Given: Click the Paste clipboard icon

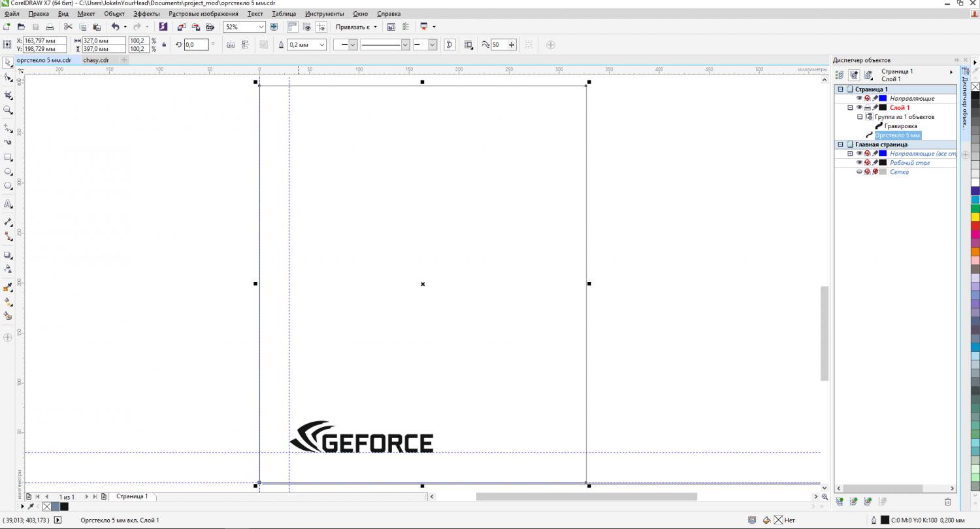Looking at the screenshot, I should click(97, 27).
